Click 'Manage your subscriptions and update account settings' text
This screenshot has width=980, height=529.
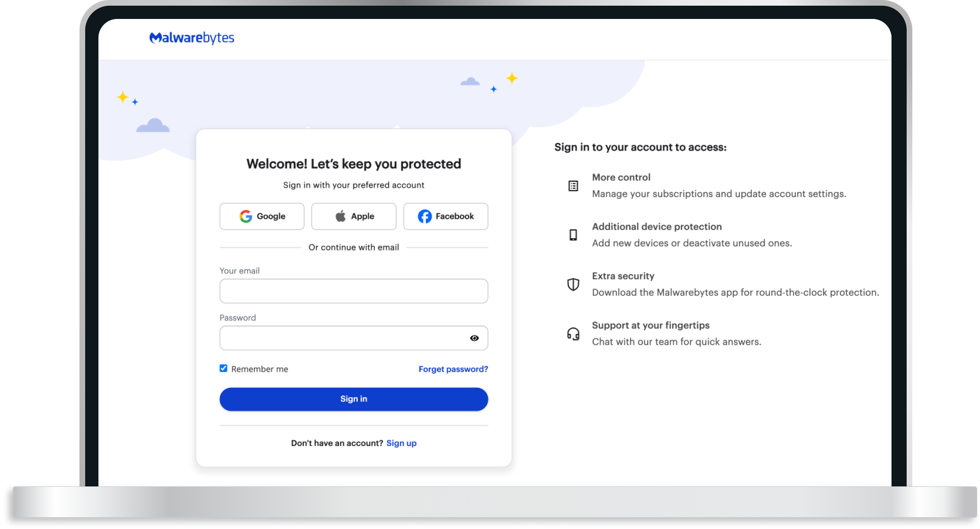(719, 194)
